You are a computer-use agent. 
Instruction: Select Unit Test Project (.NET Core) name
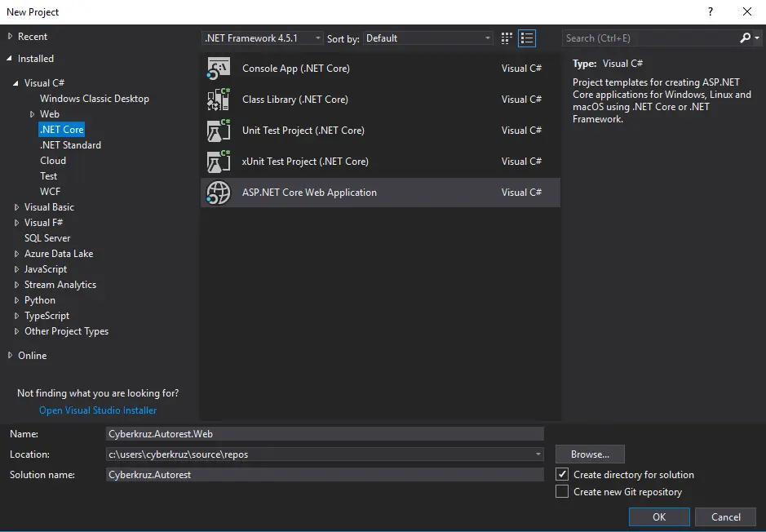(x=303, y=131)
